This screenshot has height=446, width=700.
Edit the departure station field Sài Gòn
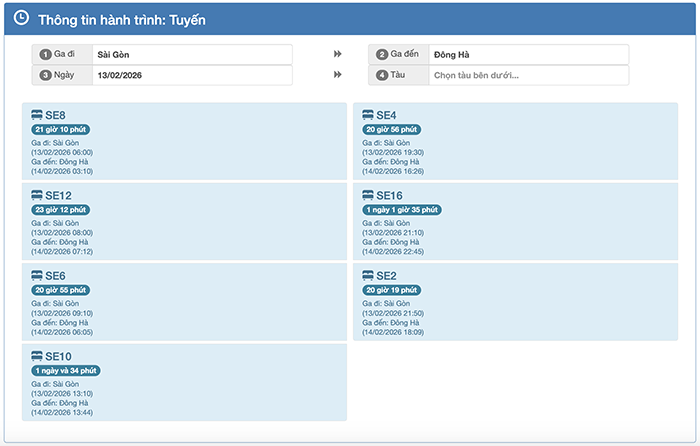coord(192,54)
